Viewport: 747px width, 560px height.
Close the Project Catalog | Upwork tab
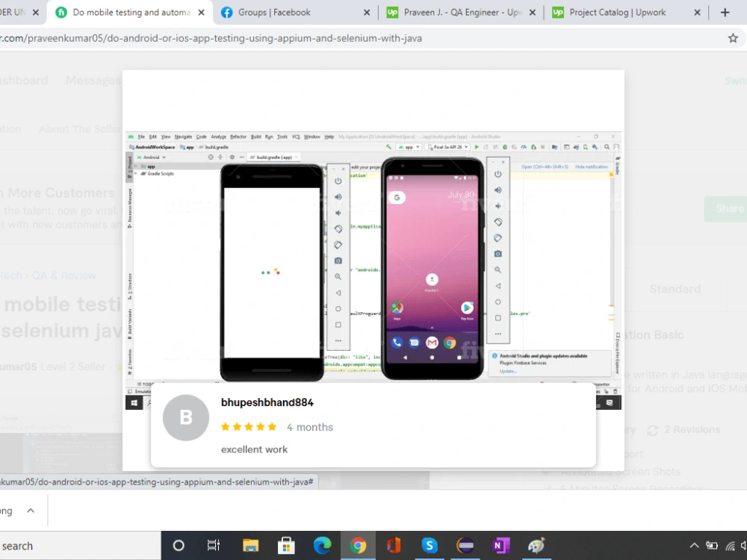(x=697, y=13)
